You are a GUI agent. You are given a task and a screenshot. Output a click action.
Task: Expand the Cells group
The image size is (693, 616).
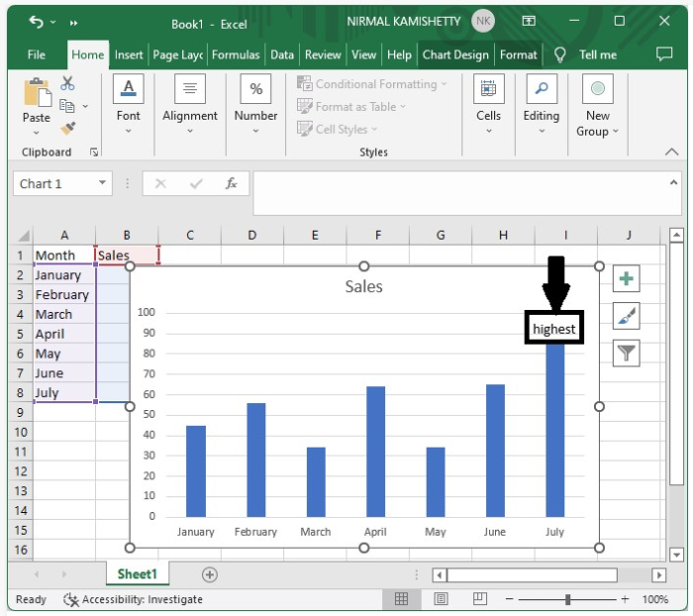(488, 104)
